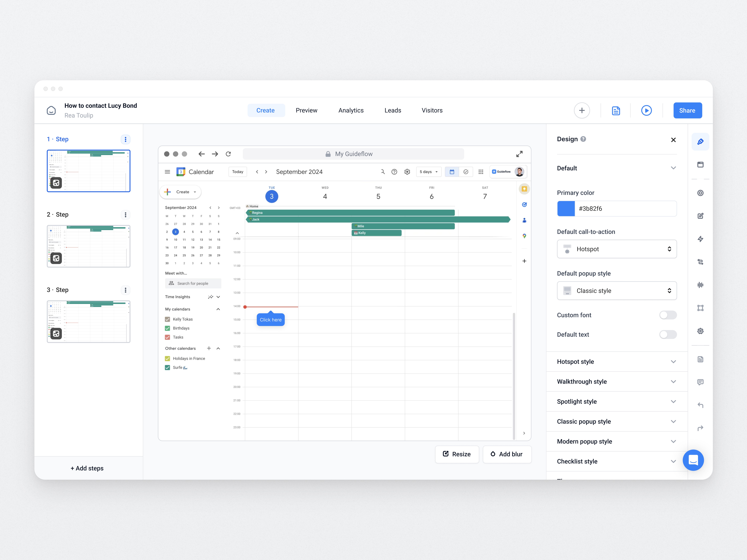Open the 5 days view dropdown
This screenshot has width=747, height=560.
click(x=429, y=172)
